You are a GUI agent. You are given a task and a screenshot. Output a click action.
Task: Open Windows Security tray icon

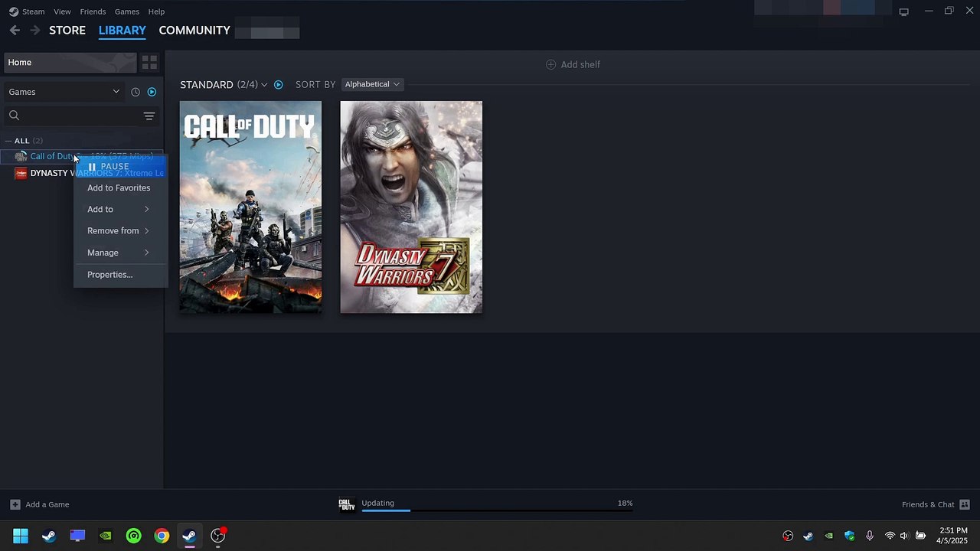click(x=849, y=536)
